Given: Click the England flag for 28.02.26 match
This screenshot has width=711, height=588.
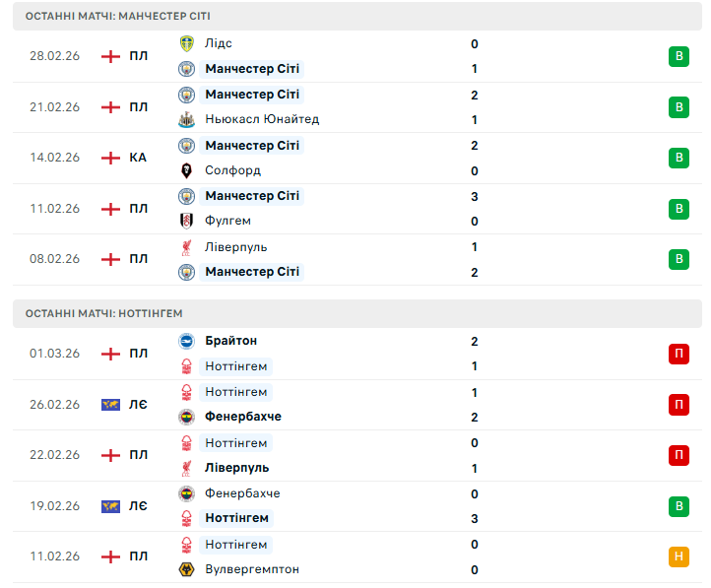Looking at the screenshot, I should pyautogui.click(x=110, y=56).
